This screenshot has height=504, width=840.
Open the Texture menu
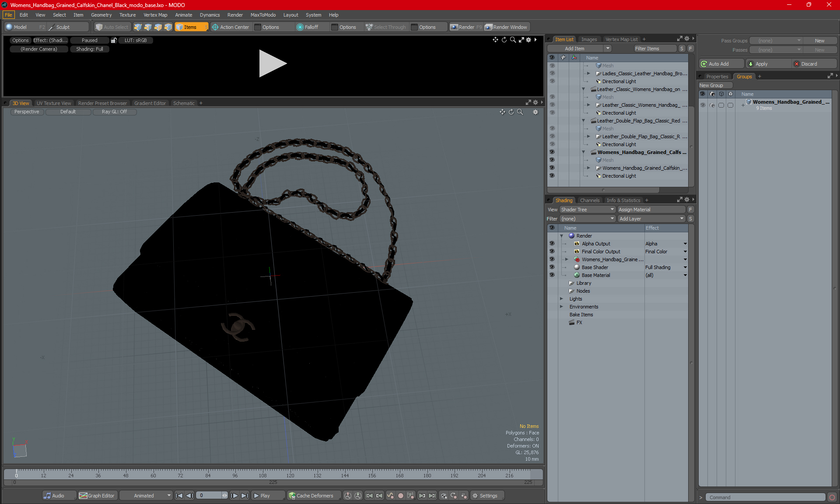pyautogui.click(x=127, y=15)
